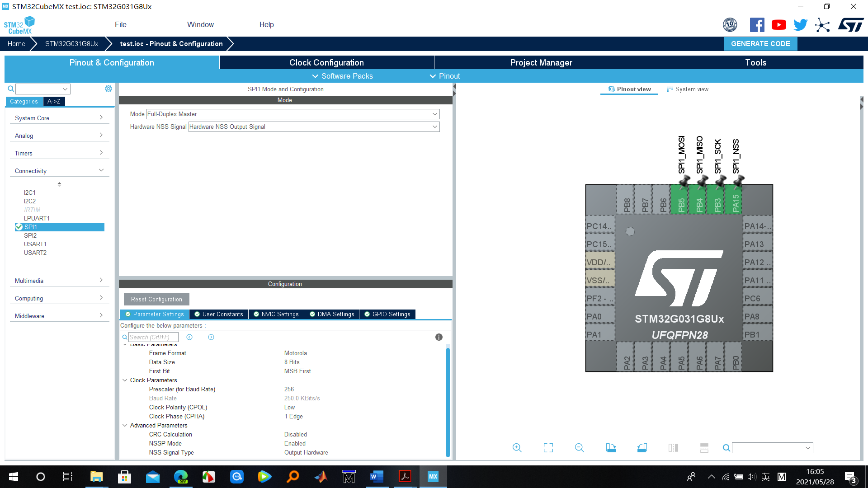The image size is (868, 488).
Task: Expand Analog category
Action: (59, 136)
